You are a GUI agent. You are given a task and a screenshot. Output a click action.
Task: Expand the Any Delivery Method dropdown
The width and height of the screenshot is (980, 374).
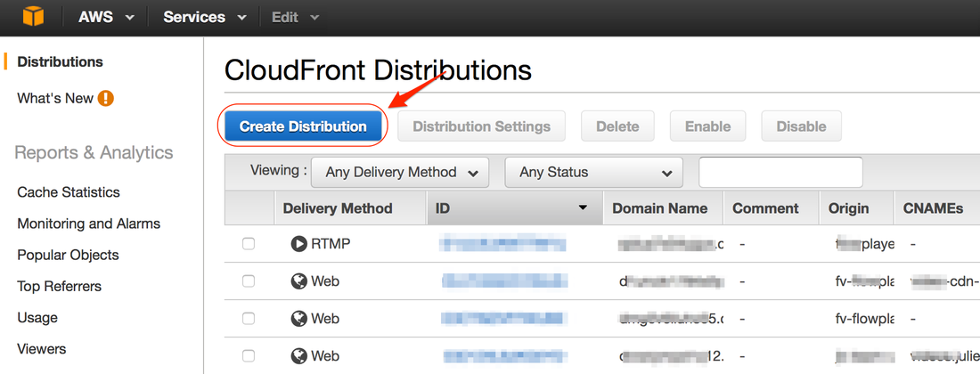click(399, 173)
